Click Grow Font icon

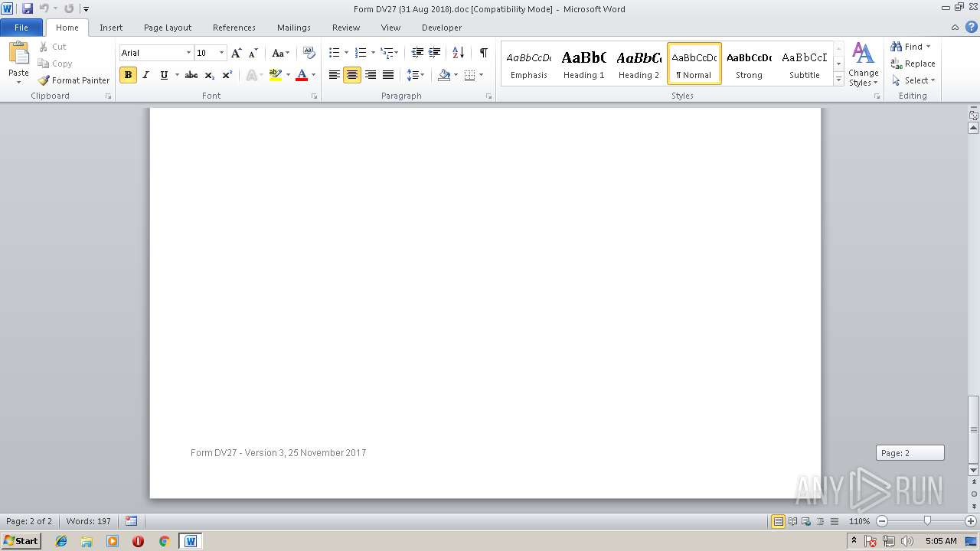coord(237,53)
